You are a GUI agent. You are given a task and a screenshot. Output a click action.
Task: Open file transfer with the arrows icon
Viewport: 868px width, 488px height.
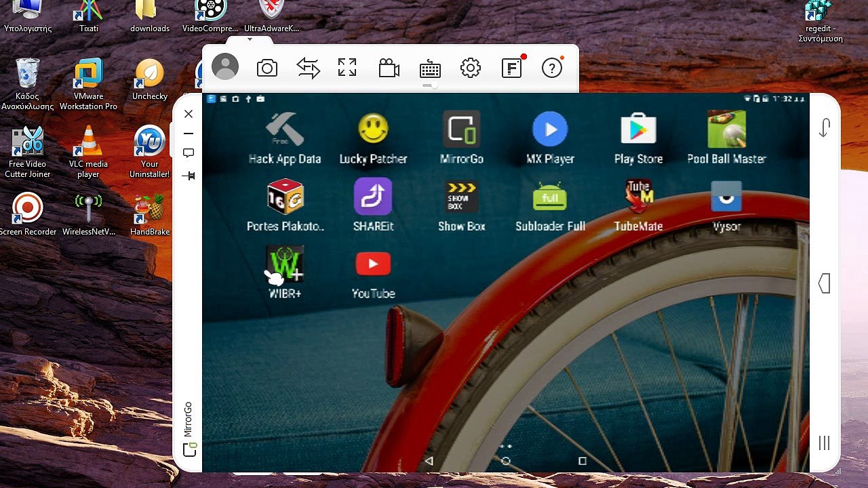coord(308,68)
